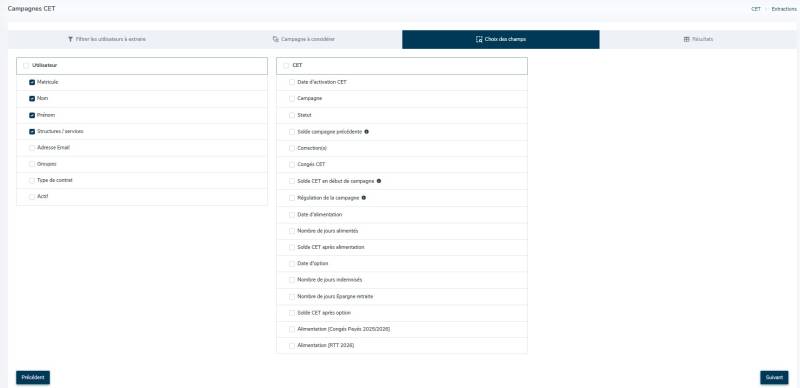Show info for Solde campagne précédente

366,132
